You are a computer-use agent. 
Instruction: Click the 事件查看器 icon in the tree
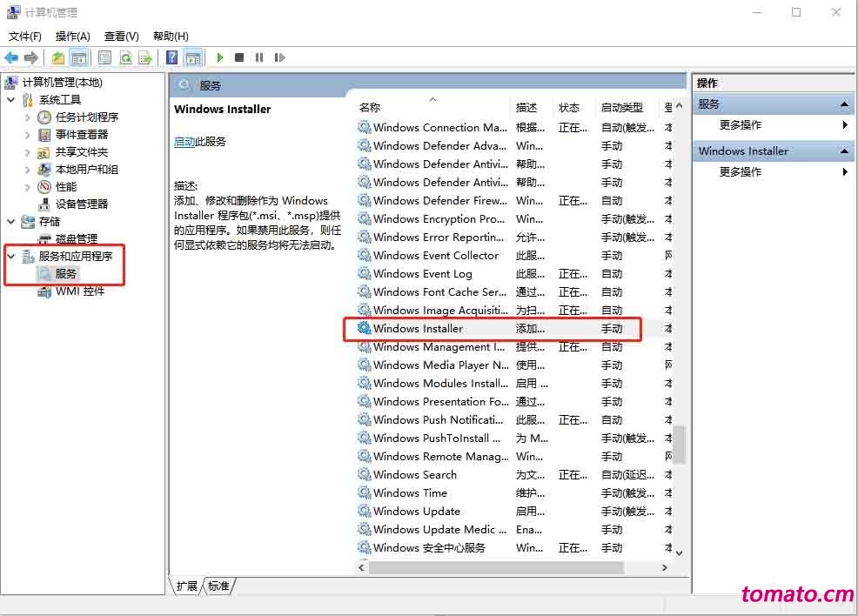click(44, 135)
